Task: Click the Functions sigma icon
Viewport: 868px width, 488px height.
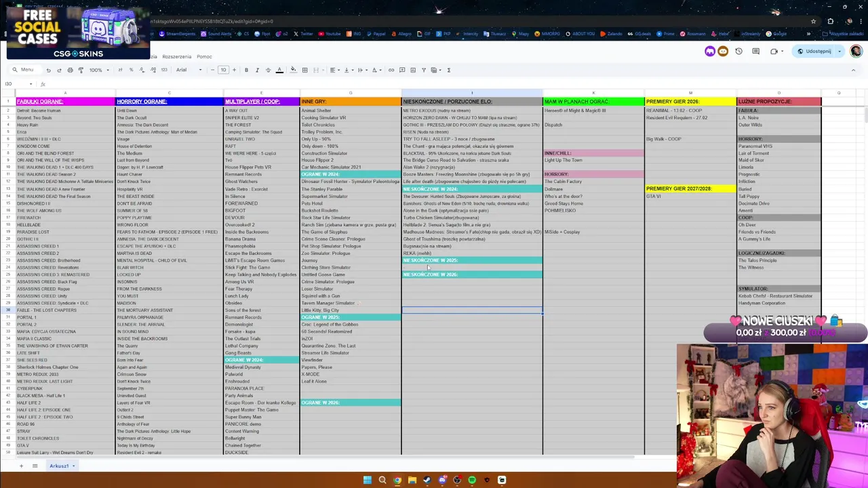Action: [x=449, y=70]
